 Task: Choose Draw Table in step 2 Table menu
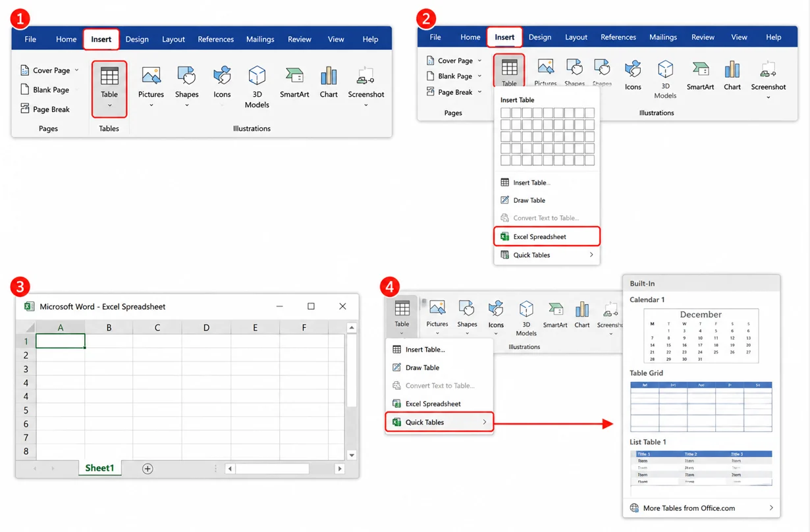click(547, 200)
